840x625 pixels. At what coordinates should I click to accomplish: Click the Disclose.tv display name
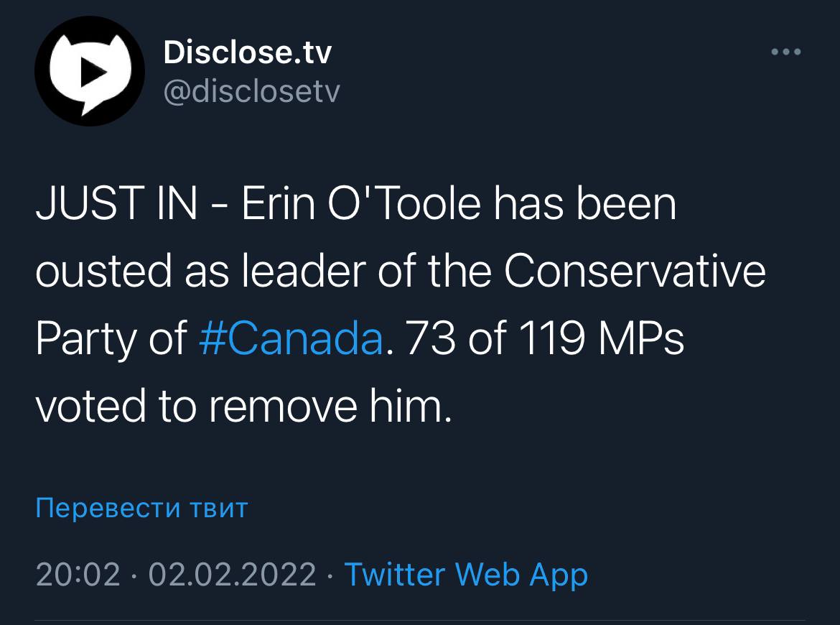point(248,52)
